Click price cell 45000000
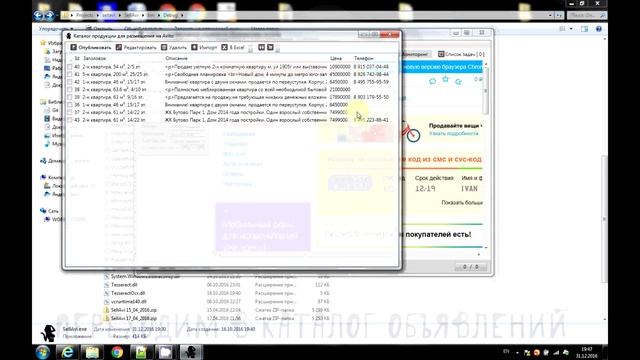640x360 pixels. pos(340,74)
